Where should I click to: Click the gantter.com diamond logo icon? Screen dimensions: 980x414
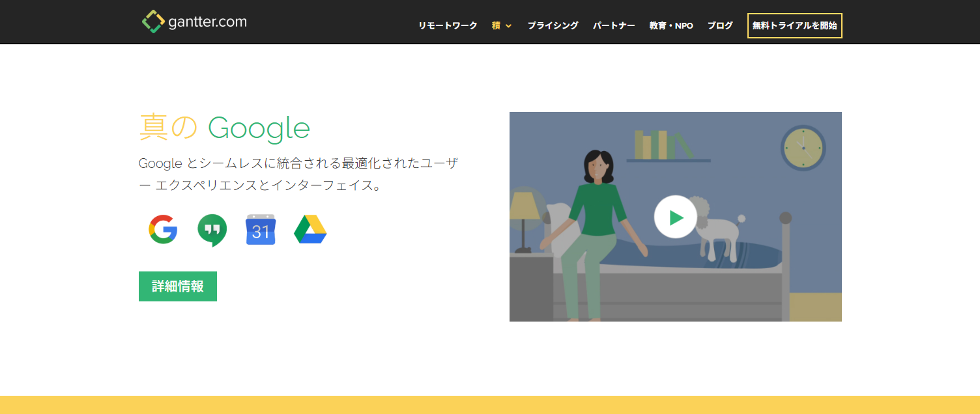point(152,20)
